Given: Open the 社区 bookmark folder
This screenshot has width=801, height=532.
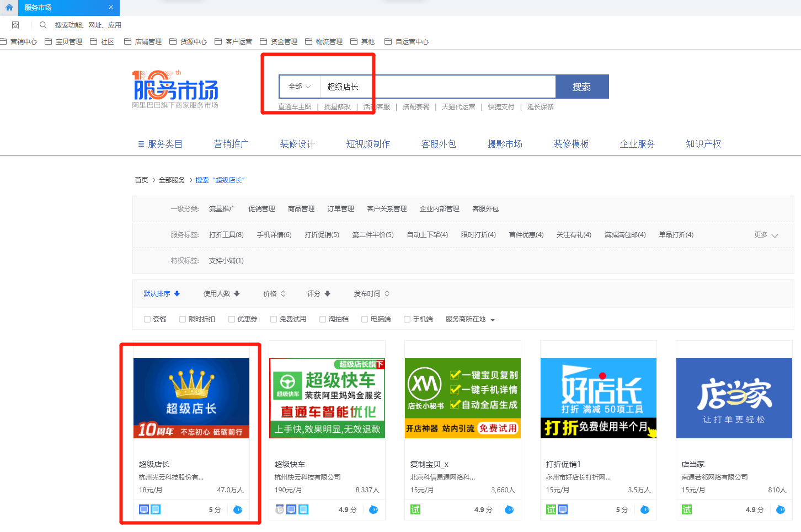Looking at the screenshot, I should (x=102, y=41).
